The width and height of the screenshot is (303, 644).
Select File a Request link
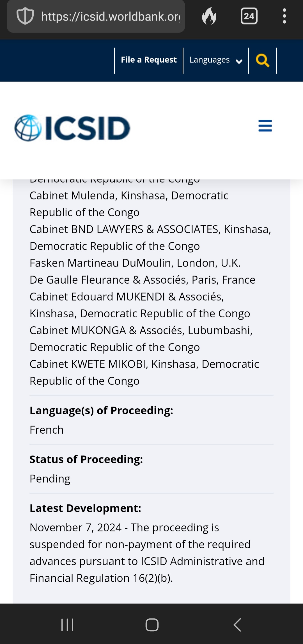149,60
